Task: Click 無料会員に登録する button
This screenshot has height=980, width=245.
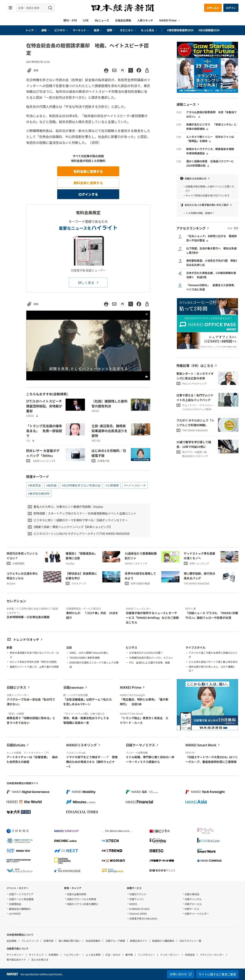Action: [88, 183]
